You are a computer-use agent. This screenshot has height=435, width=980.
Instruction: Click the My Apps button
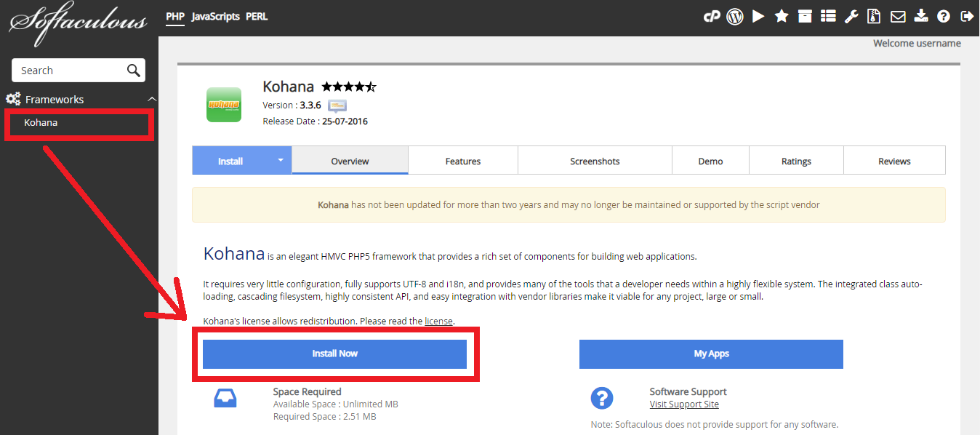tap(711, 354)
